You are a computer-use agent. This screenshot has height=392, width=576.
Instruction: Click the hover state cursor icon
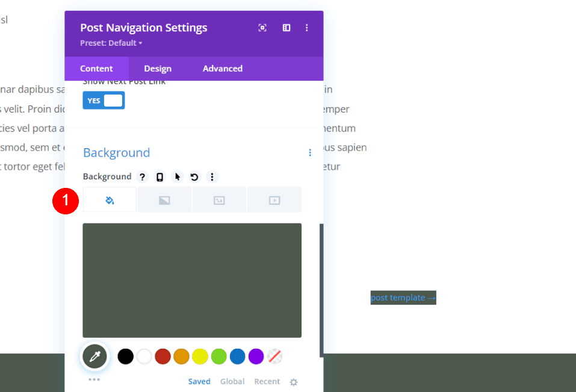click(177, 177)
